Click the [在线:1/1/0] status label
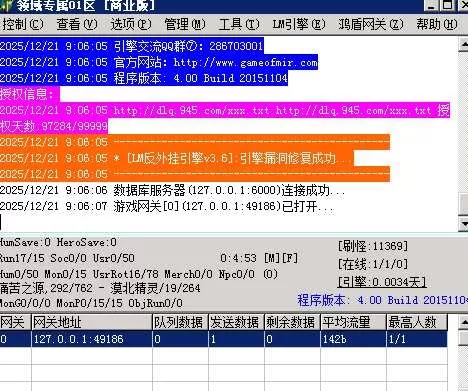The width and height of the screenshot is (468, 391). [373, 264]
